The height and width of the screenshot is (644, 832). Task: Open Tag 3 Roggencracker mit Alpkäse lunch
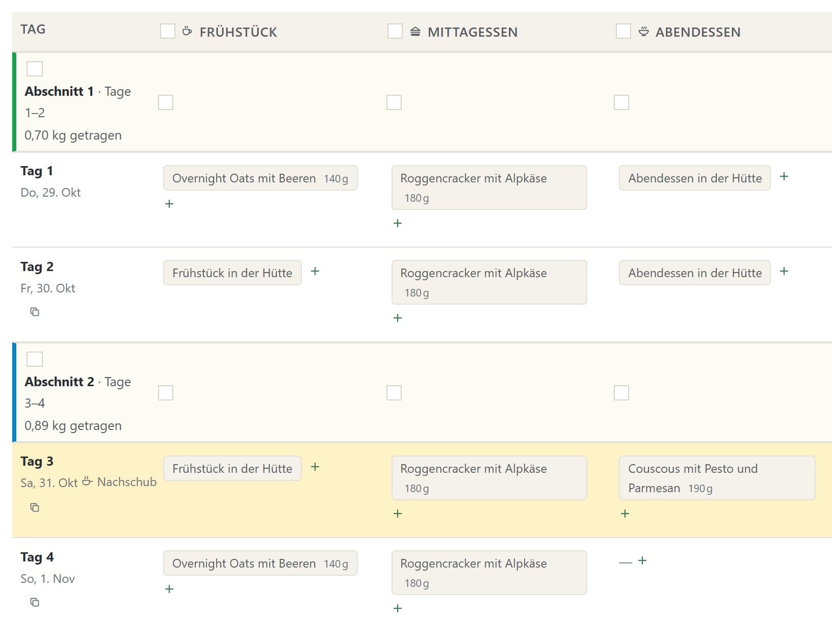(489, 478)
